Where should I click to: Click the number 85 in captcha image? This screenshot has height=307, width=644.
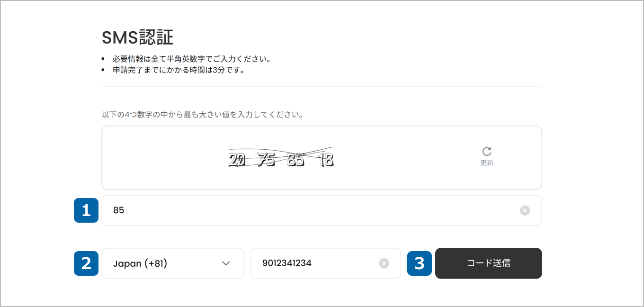296,161
